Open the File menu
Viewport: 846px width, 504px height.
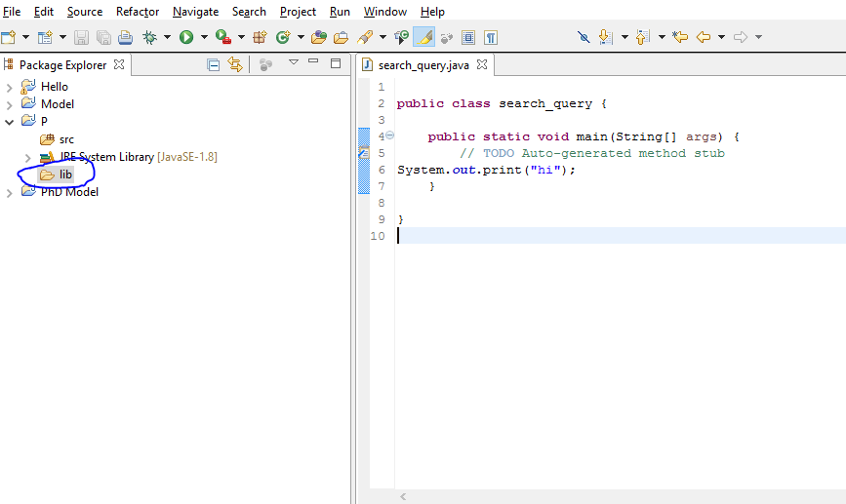coord(12,12)
